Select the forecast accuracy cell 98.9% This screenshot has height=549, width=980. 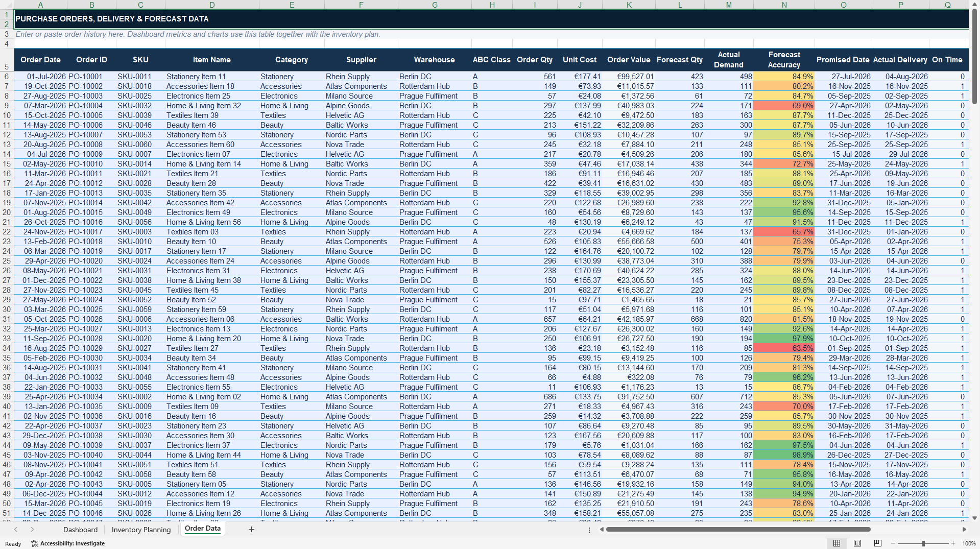click(784, 455)
